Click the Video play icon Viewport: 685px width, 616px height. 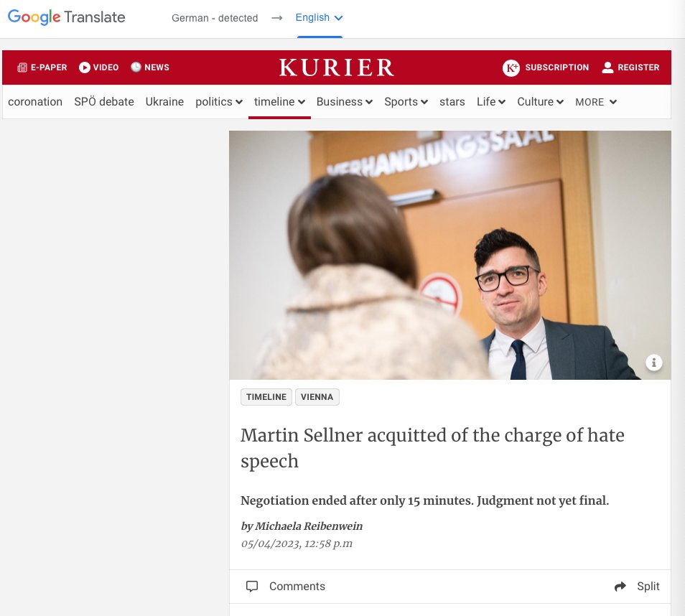point(84,67)
